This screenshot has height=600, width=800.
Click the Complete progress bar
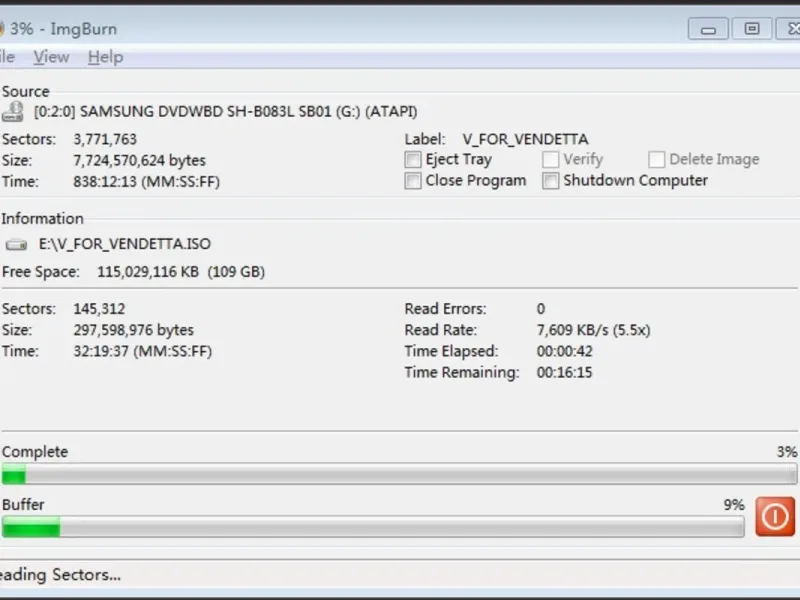coord(399,474)
